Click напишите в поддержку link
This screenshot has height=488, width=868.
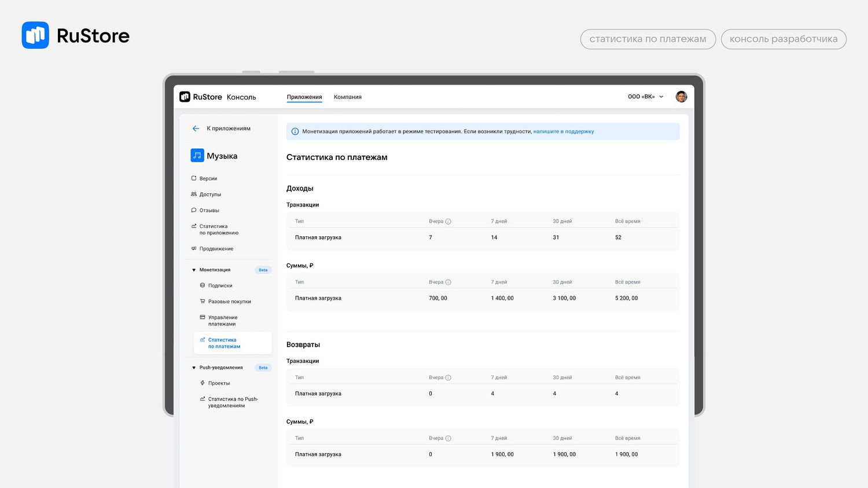[x=563, y=131]
